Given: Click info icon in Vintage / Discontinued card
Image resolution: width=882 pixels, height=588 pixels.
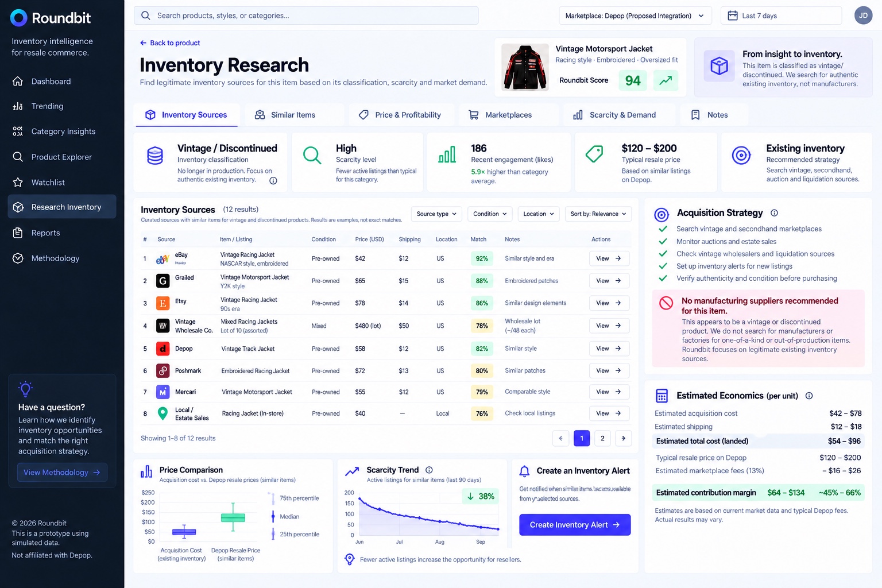Looking at the screenshot, I should [273, 180].
